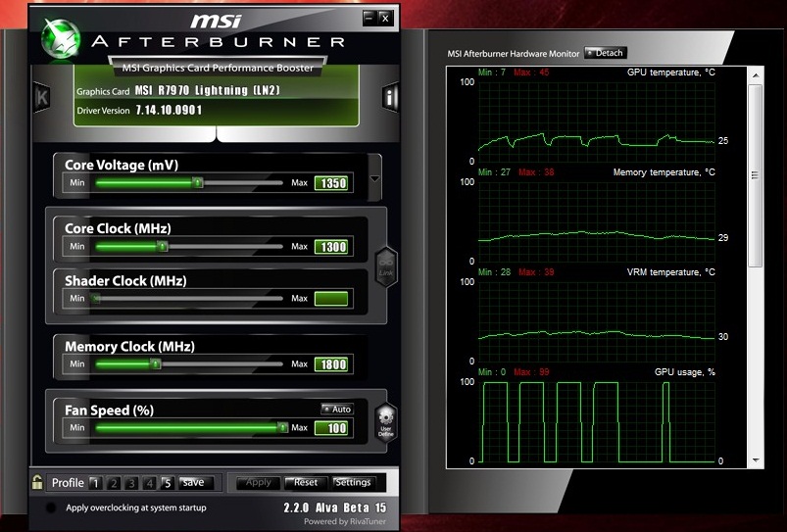Click the 'Fan Speed (%)' label
The height and width of the screenshot is (532, 787).
point(109,411)
